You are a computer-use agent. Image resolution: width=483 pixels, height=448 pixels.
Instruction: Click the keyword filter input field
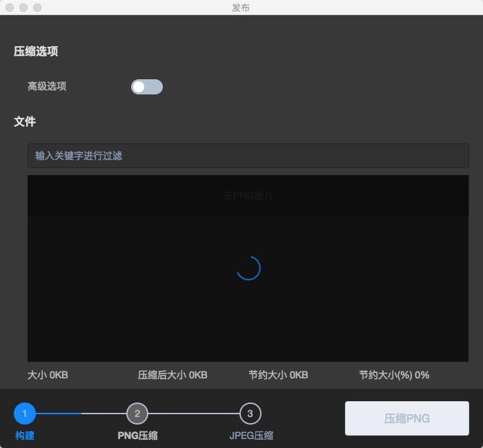248,156
